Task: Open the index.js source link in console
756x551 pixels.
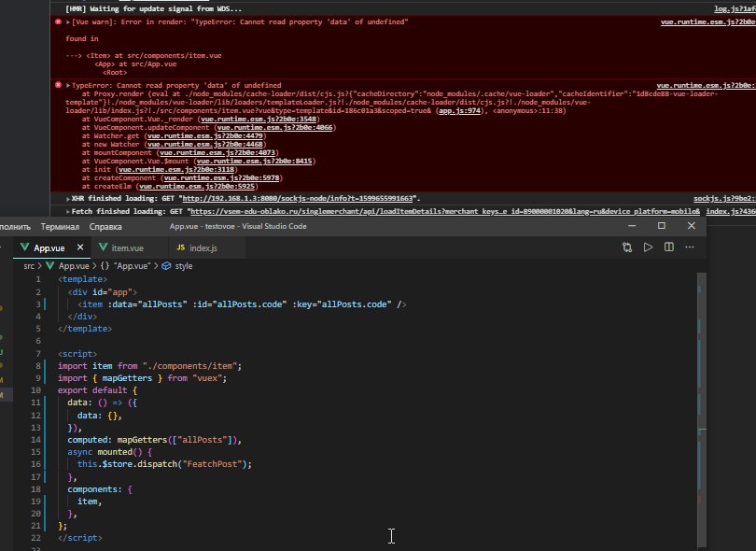Action: pyautogui.click(x=731, y=212)
